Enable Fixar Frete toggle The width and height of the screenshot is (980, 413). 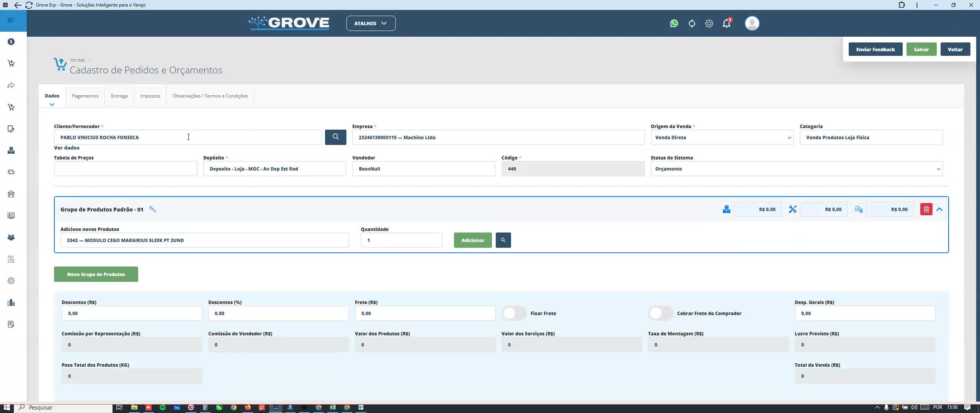point(514,313)
